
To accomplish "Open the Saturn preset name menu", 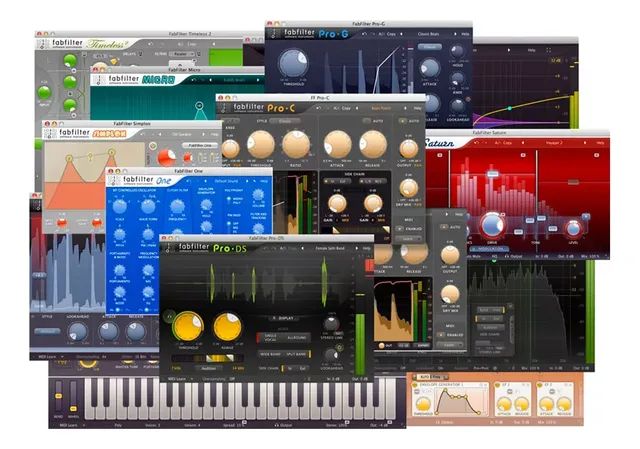I will pos(554,143).
